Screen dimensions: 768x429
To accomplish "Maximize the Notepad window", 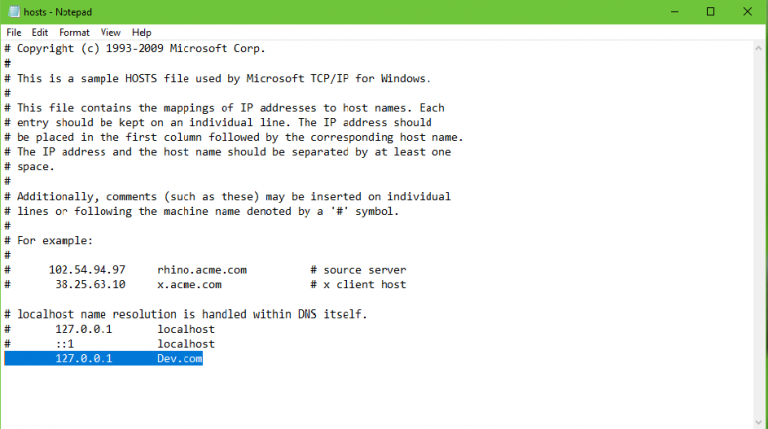I will click(710, 11).
